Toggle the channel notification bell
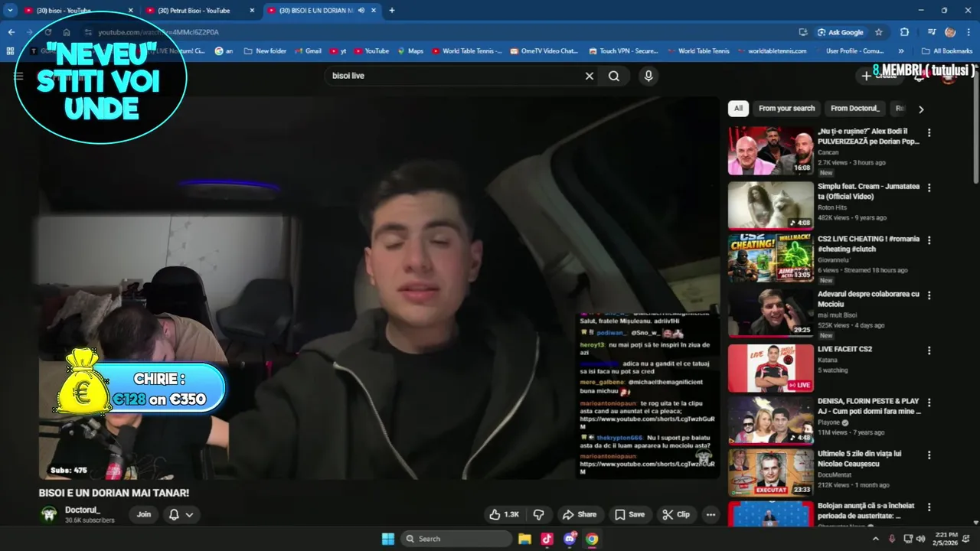980x551 pixels. pos(174,514)
